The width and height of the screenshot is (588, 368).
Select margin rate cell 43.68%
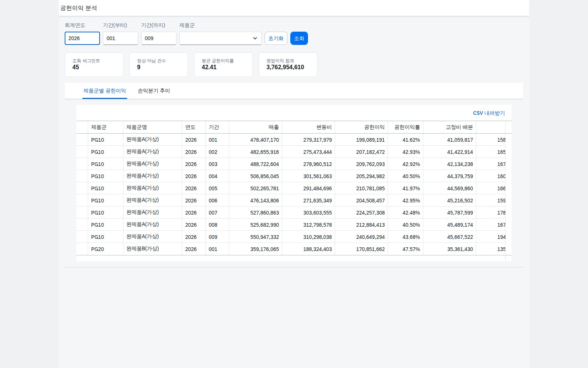point(406,237)
